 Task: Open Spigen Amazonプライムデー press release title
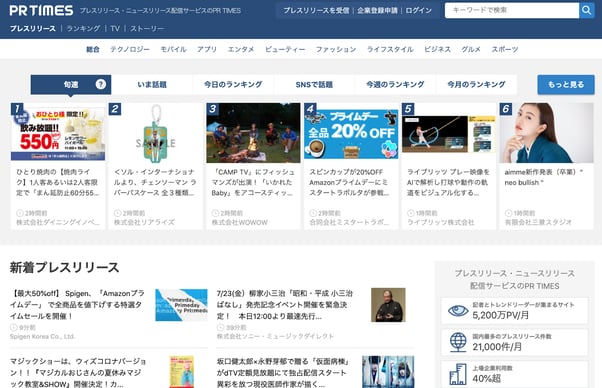click(77, 305)
